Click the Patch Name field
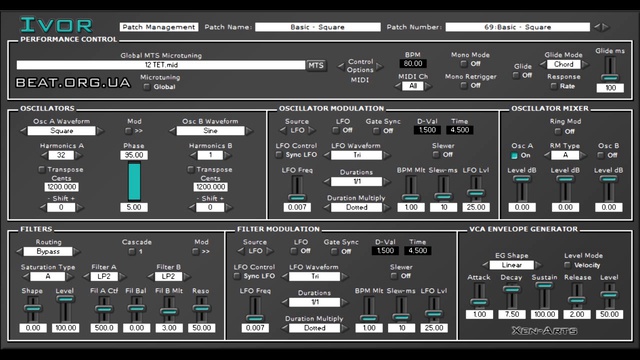This screenshot has height=360, width=640. [x=318, y=27]
